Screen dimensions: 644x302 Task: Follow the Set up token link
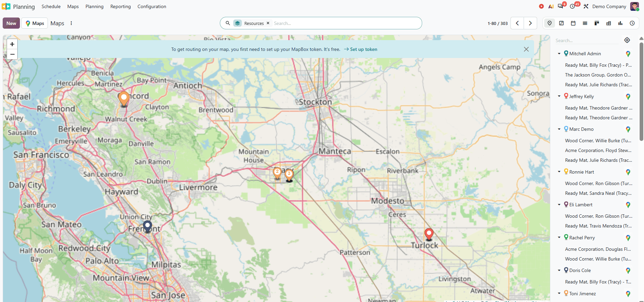point(360,49)
